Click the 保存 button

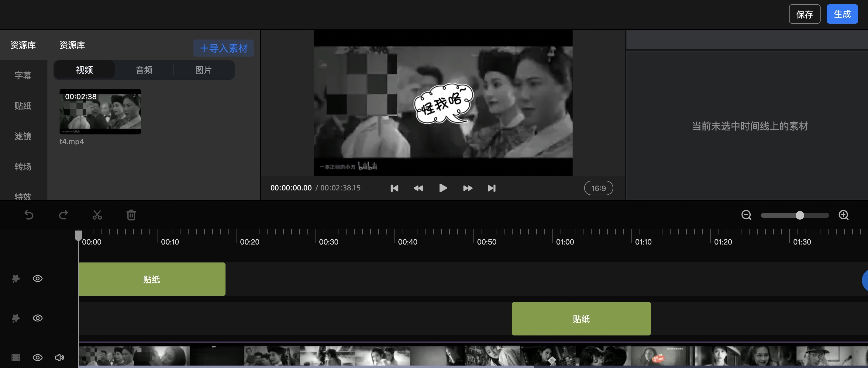click(805, 14)
